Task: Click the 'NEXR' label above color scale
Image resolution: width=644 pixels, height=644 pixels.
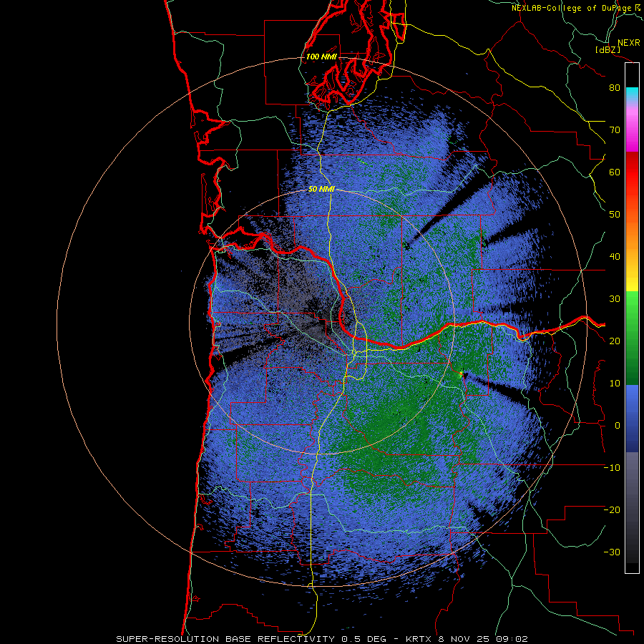Action: click(x=629, y=43)
